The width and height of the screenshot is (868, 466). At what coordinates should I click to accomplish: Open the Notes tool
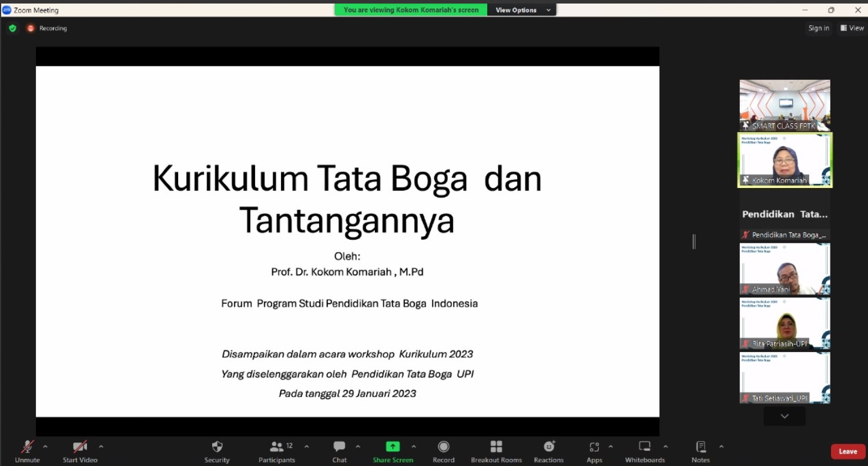point(701,451)
